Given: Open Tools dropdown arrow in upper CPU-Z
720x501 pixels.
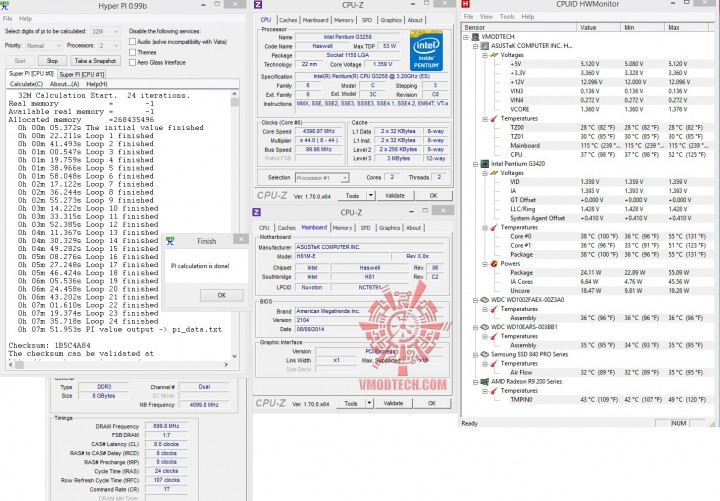Looking at the screenshot, I should pos(371,196).
